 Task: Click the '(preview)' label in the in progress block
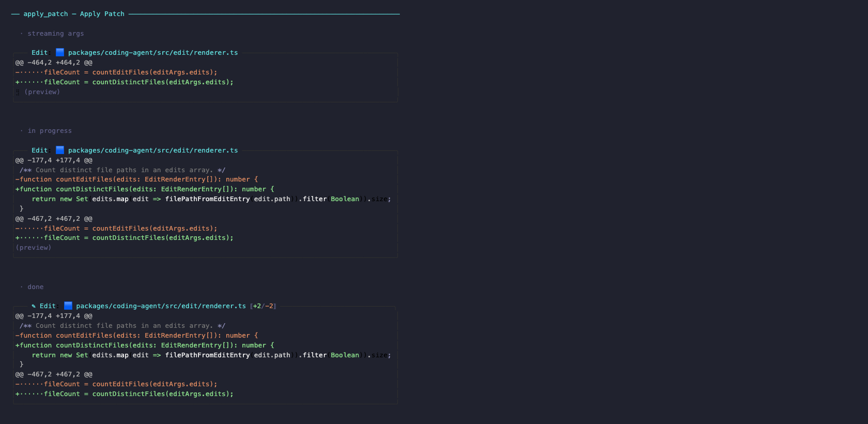[x=34, y=248]
